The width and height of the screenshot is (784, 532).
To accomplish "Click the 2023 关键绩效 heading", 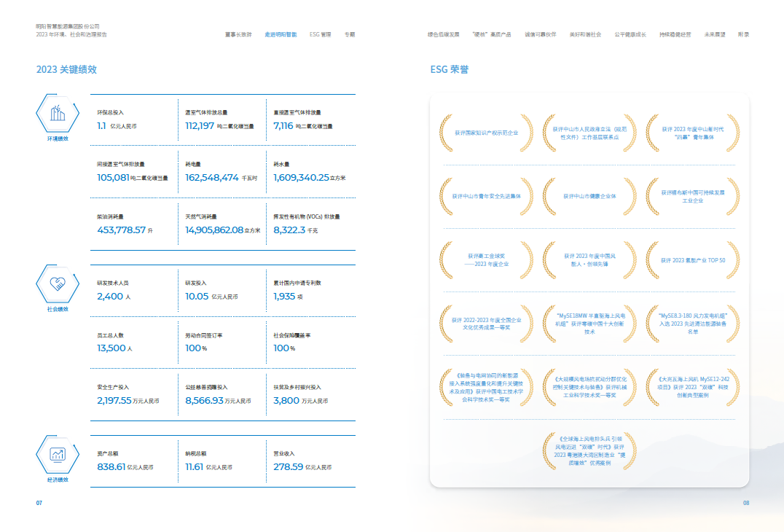I will tap(66, 69).
